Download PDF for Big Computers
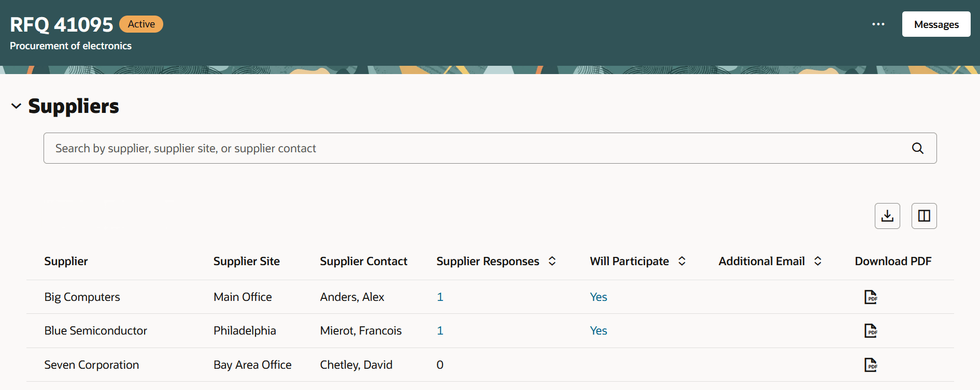 [x=870, y=297]
